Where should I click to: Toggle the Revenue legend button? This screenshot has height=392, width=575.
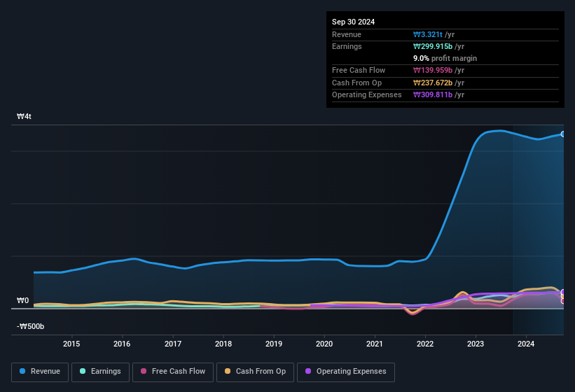[40, 372]
